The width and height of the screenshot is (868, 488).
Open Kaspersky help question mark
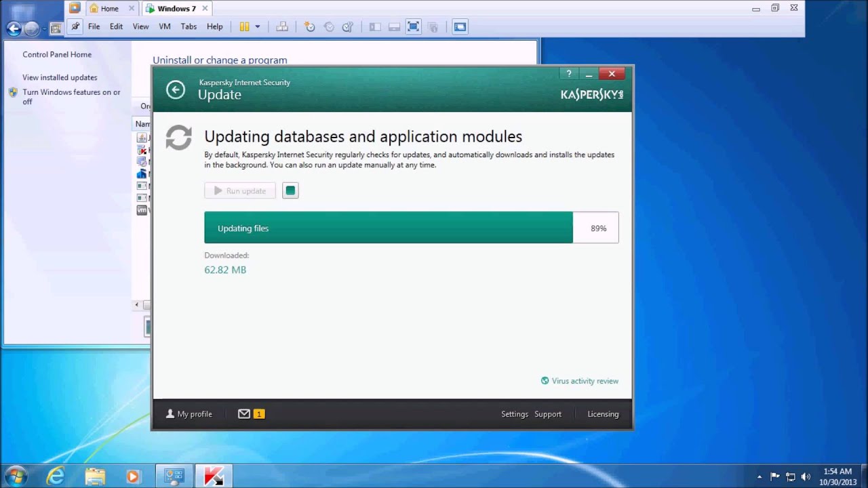[569, 74]
